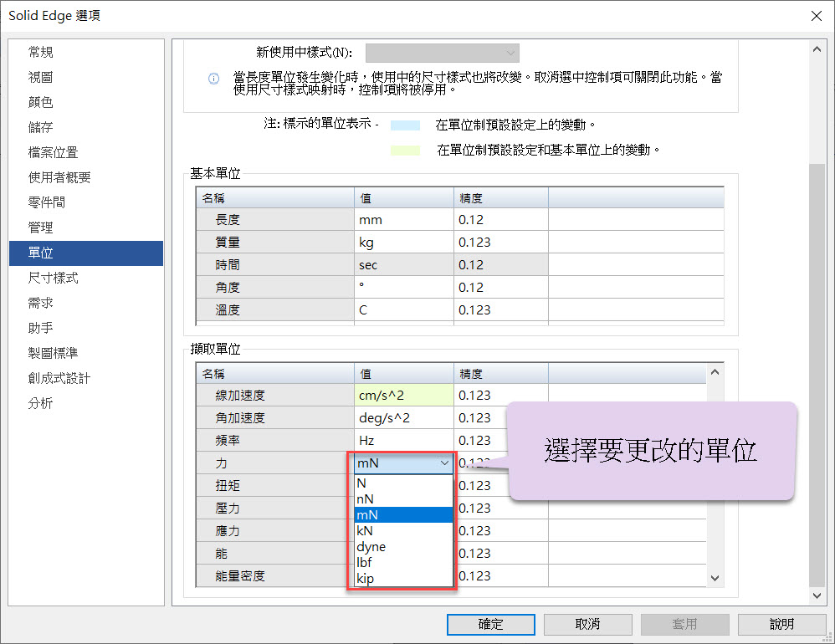Confirm with the 確定 button
The width and height of the screenshot is (835, 644).
(490, 624)
